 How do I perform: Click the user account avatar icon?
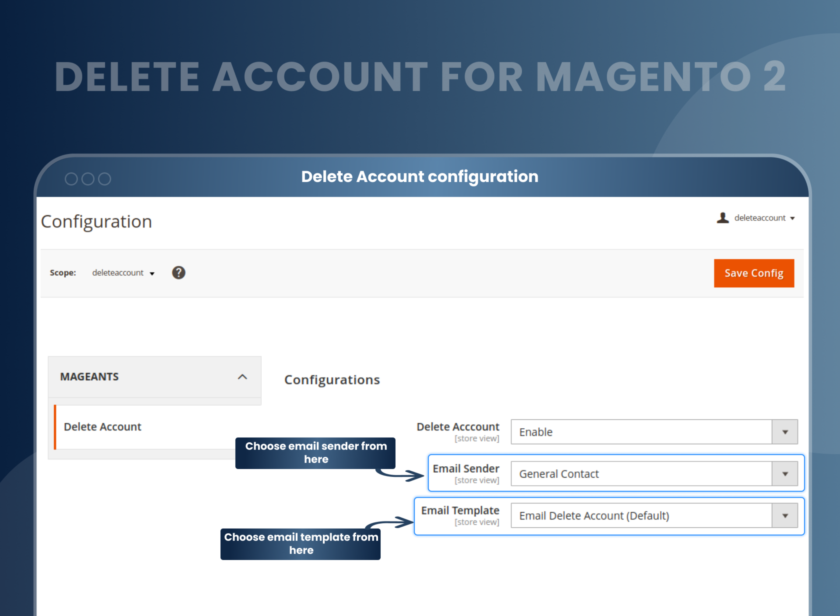click(723, 218)
